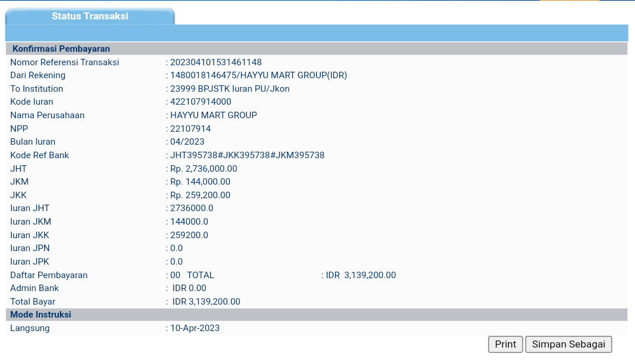Select the To Institution value BPJSTK Iuran
Screen dimensions: 635x364
pos(229,89)
